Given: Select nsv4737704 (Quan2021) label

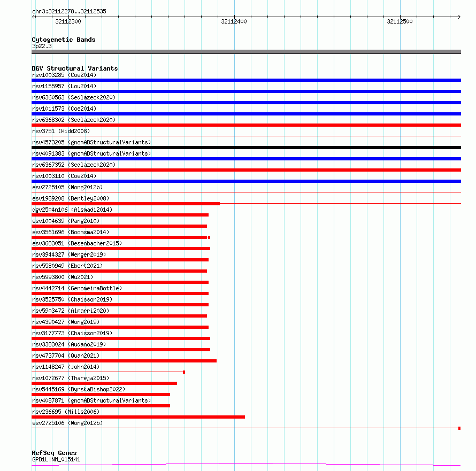Looking at the screenshot, I should pos(66,356).
